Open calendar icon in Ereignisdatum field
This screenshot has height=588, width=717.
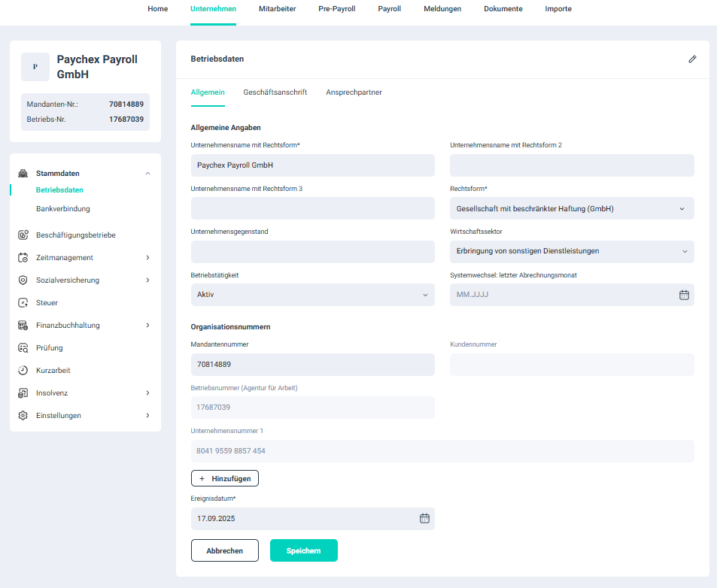[x=424, y=518]
